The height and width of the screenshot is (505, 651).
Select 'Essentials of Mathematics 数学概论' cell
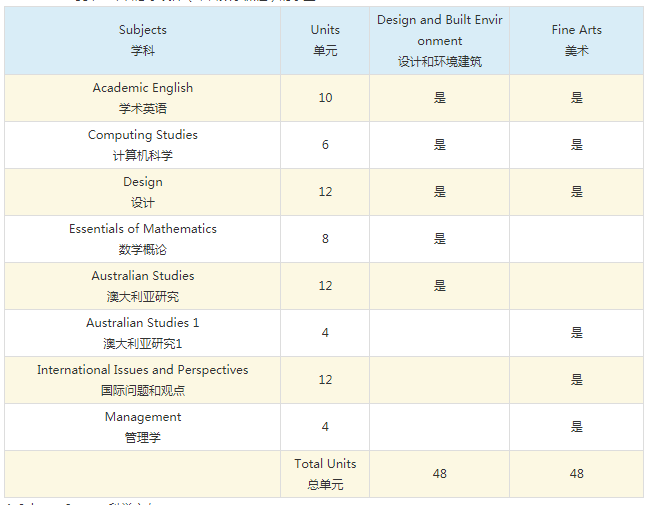(142, 239)
